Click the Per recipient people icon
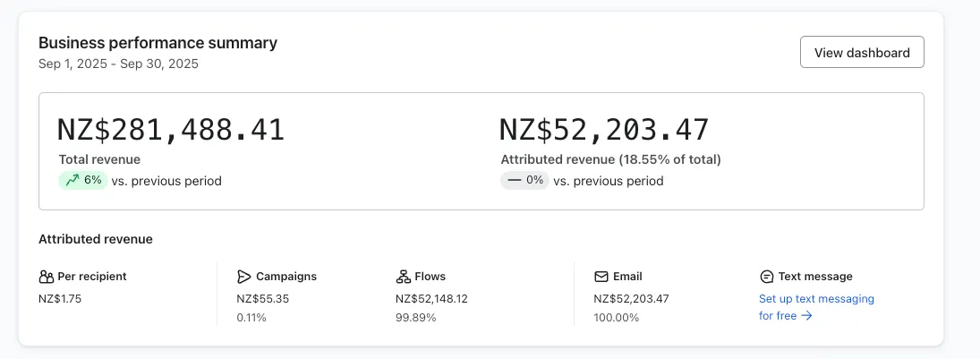 [47, 277]
